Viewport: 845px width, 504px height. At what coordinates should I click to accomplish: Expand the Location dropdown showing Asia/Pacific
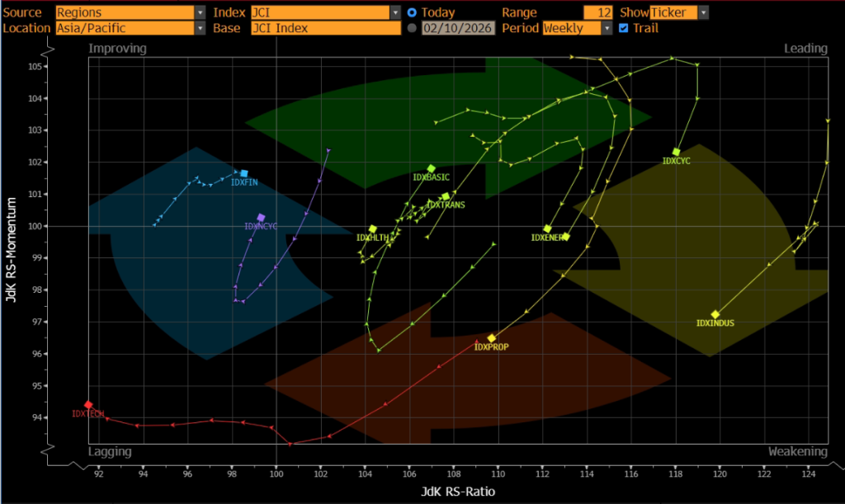click(x=130, y=28)
